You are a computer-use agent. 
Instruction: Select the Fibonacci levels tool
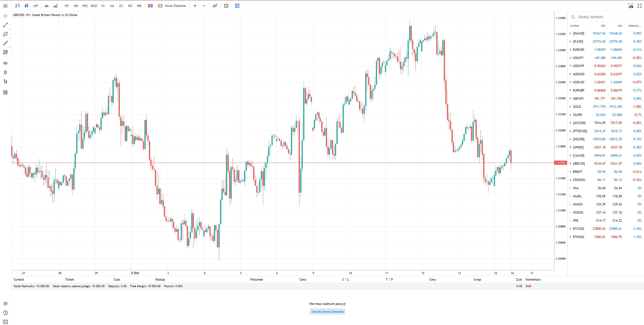tap(5, 52)
